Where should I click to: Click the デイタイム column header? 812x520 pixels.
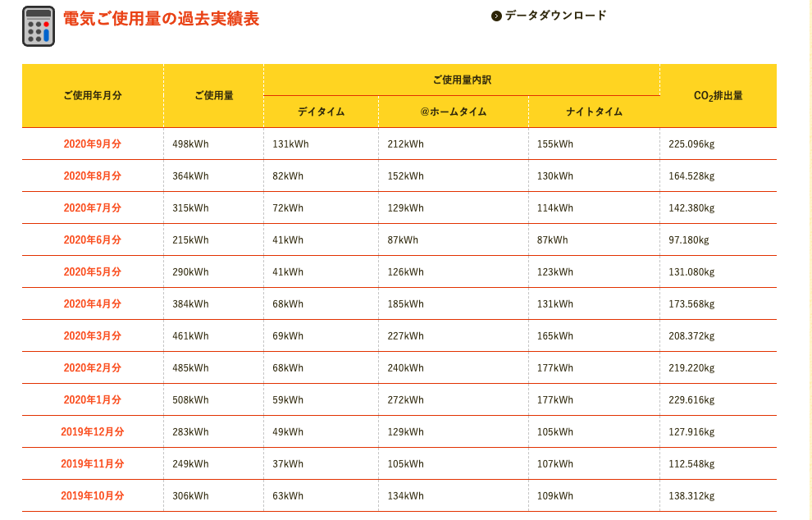(321, 112)
